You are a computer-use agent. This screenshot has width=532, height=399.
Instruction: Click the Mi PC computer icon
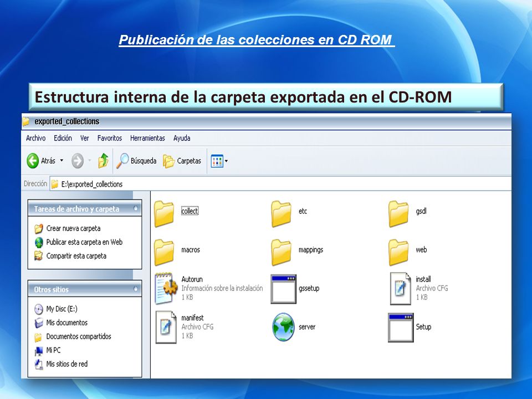point(39,350)
